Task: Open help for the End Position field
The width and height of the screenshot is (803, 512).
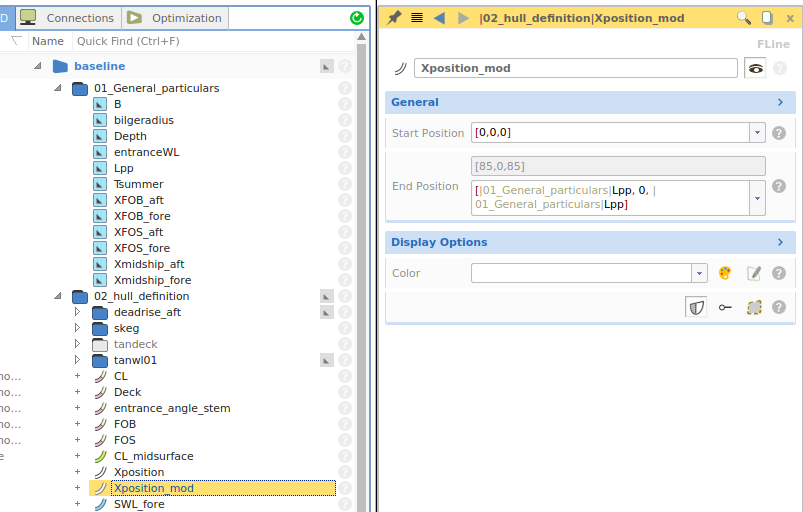Action: (779, 186)
